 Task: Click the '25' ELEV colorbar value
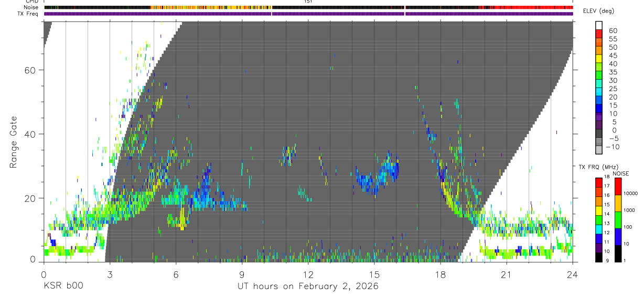(613, 89)
